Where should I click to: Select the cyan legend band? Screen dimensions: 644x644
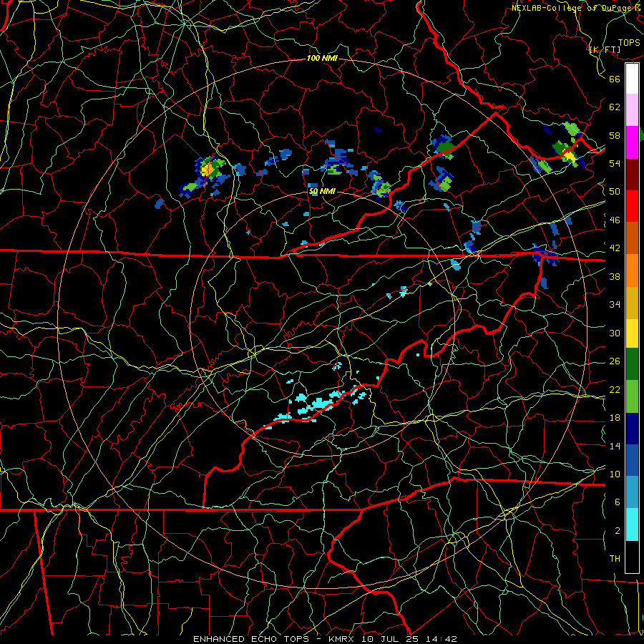tap(632, 525)
